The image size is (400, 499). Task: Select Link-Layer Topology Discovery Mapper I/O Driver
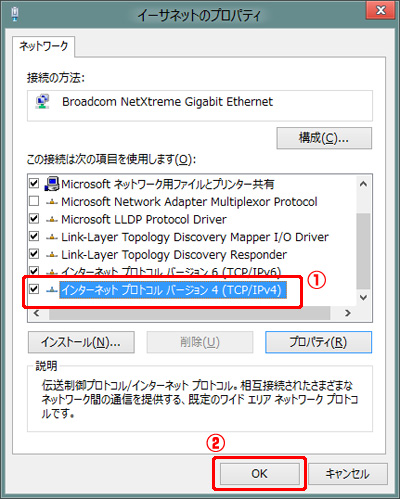(195, 237)
